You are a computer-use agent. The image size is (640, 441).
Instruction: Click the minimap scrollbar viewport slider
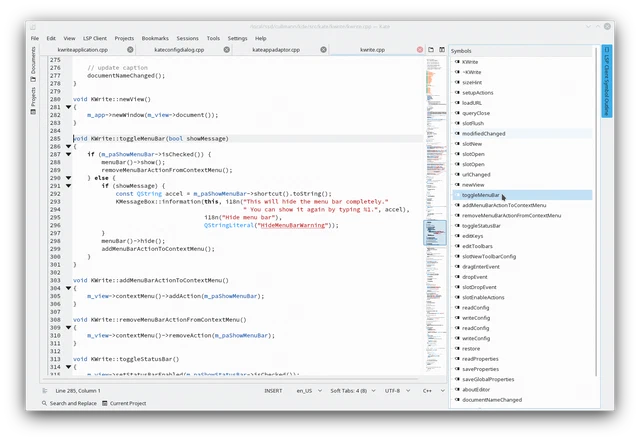(x=435, y=232)
